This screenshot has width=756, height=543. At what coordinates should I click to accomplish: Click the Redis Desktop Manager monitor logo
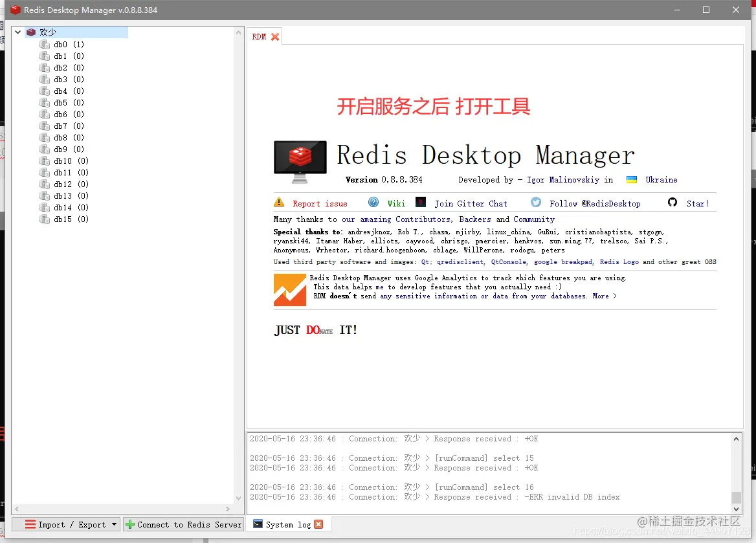[x=300, y=162]
